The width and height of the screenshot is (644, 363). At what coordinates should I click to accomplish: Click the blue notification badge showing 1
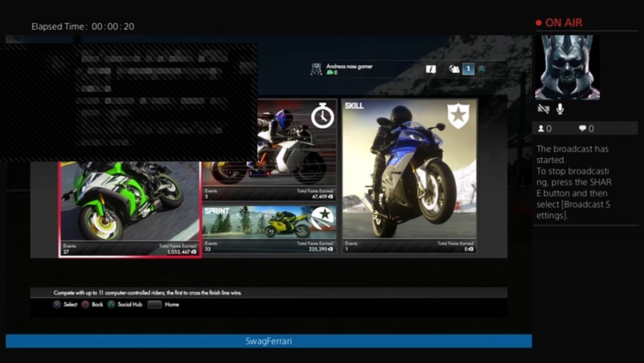pyautogui.click(x=468, y=70)
